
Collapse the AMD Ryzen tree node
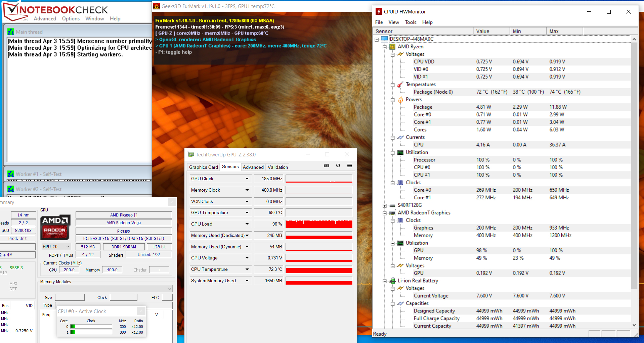coord(385,47)
